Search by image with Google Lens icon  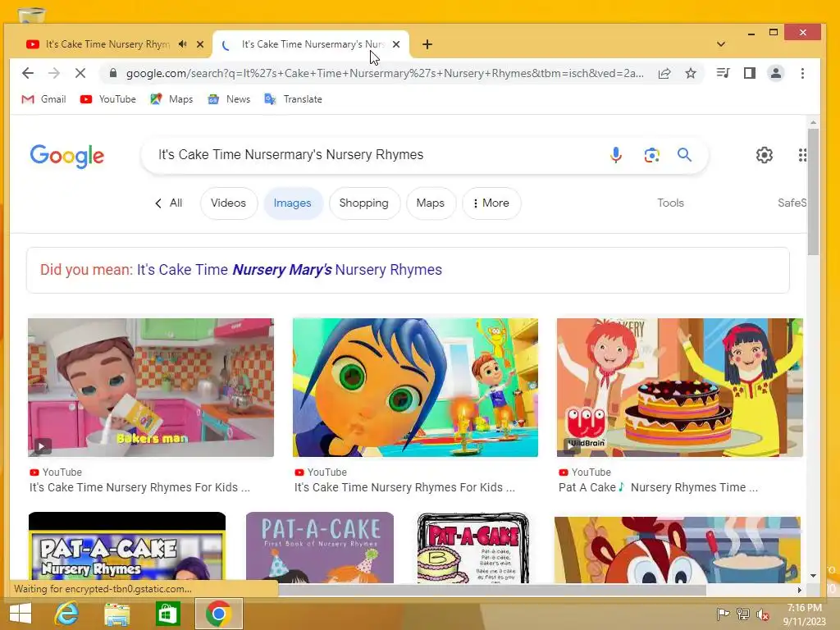coord(651,155)
